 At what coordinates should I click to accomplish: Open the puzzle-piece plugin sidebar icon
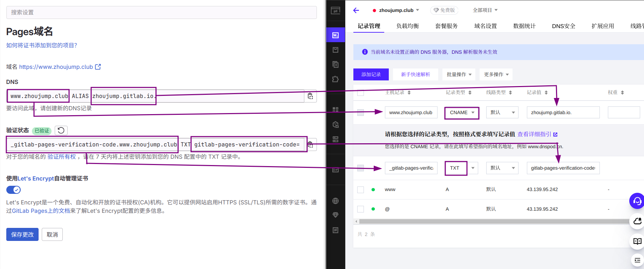pyautogui.click(x=335, y=79)
